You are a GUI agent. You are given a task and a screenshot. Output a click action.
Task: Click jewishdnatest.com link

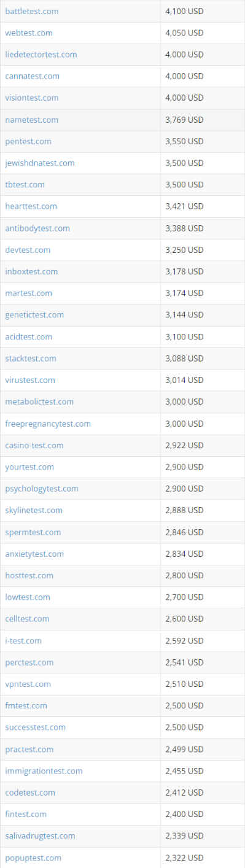click(40, 163)
